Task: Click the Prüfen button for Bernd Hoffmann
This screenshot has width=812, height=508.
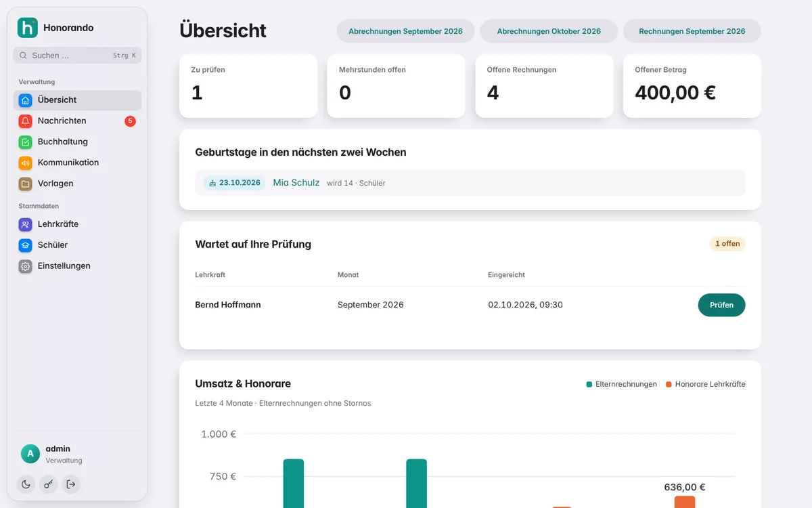Action: pos(721,305)
